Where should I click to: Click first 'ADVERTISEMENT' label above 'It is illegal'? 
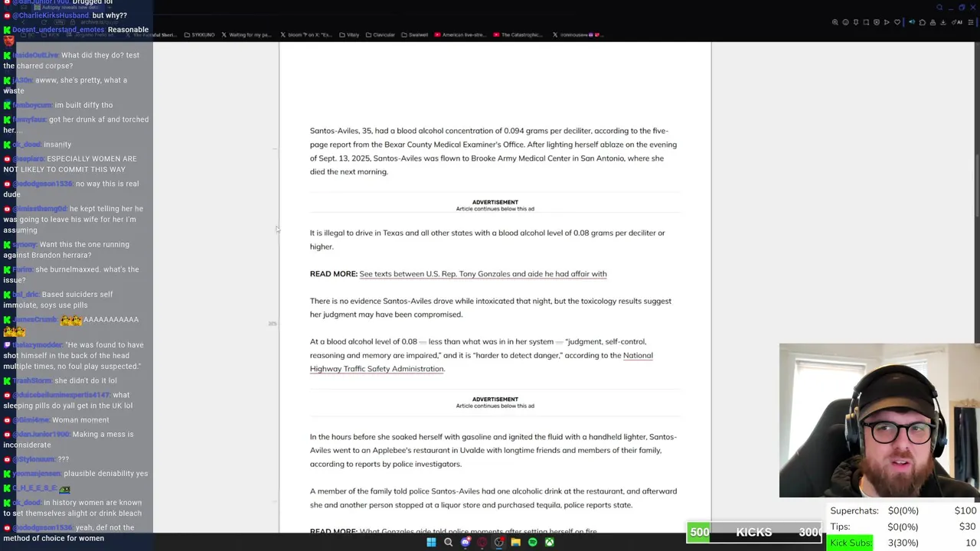[x=495, y=202]
